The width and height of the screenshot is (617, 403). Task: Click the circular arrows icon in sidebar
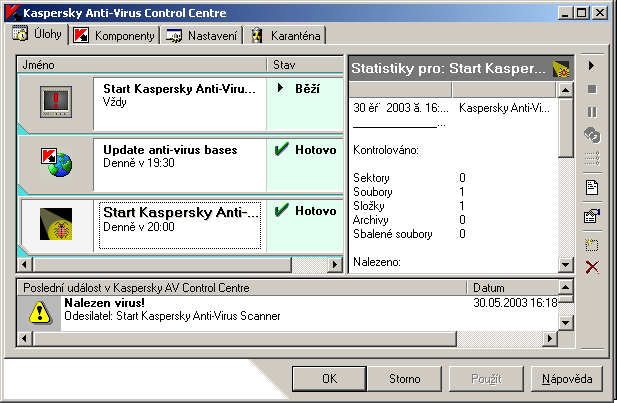tap(592, 135)
